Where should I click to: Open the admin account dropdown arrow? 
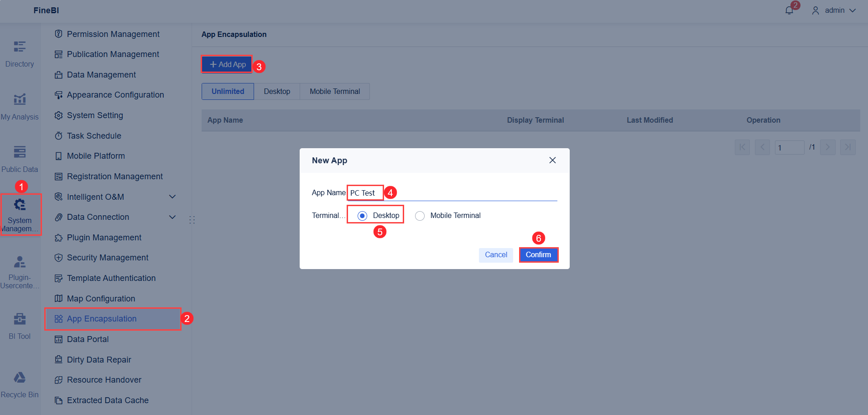852,10
